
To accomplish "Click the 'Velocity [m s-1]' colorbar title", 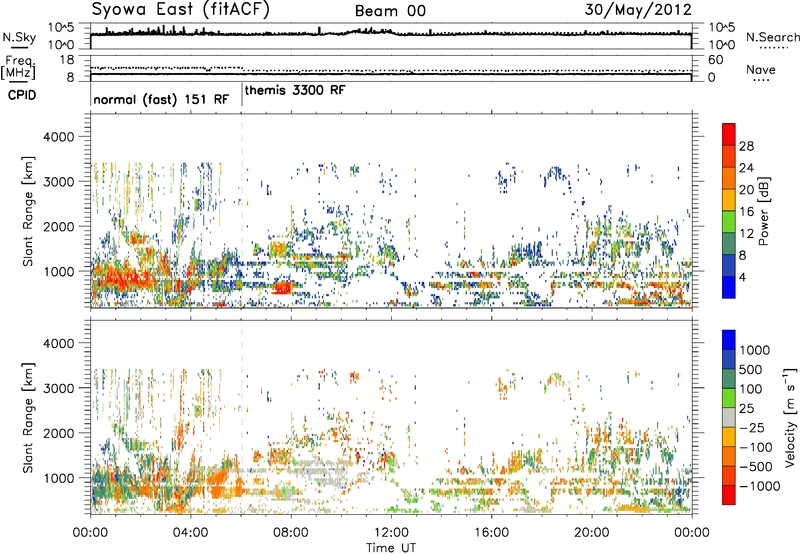I will 790,417.
